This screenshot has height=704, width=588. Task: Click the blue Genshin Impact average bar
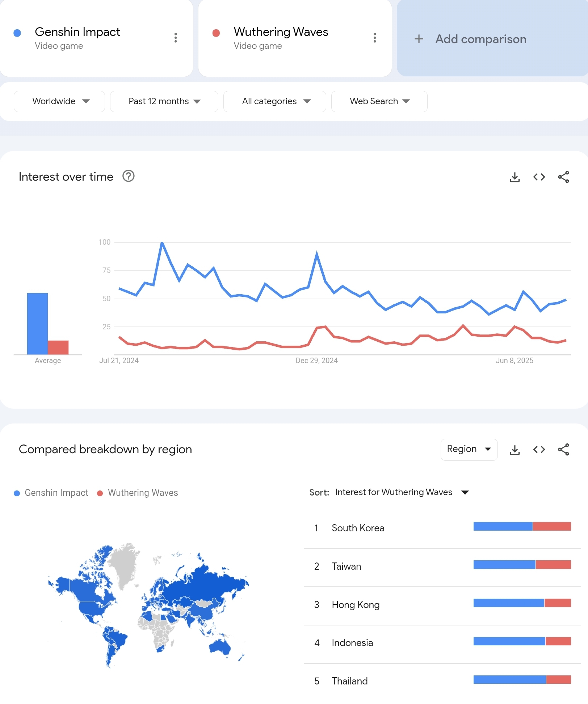37,324
